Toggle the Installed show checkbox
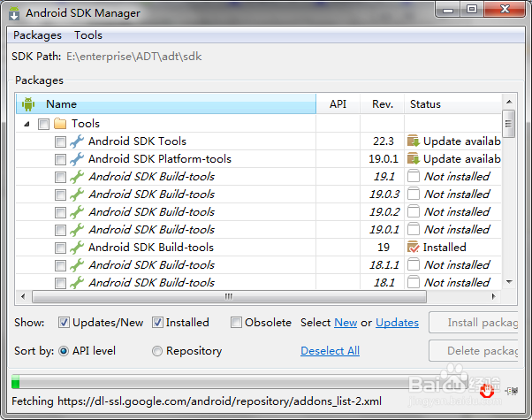 pyautogui.click(x=157, y=322)
